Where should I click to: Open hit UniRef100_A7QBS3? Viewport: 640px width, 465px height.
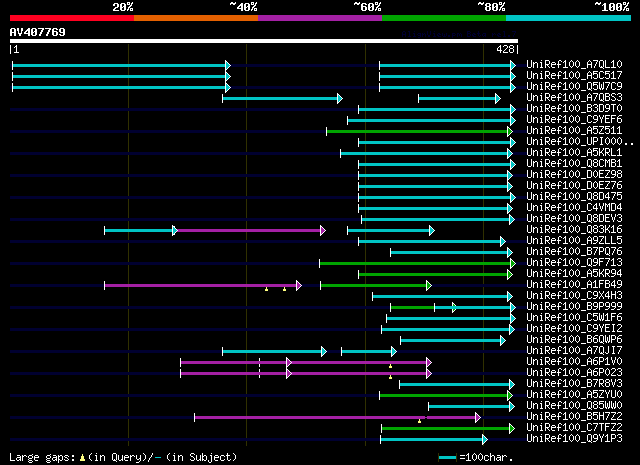pos(574,97)
